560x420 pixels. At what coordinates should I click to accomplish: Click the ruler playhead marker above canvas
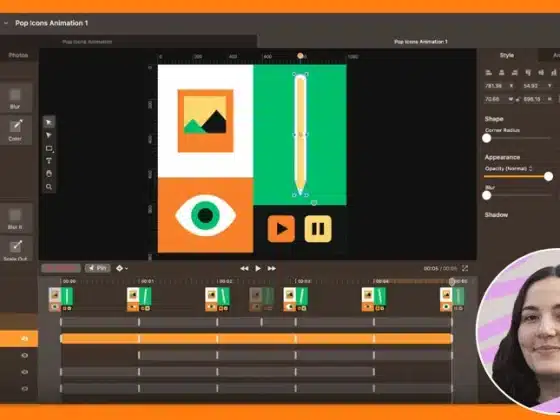tap(300, 56)
